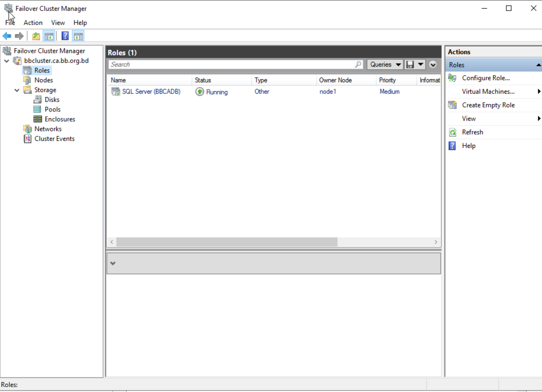The height and width of the screenshot is (392, 542).
Task: Collapse the bbcluster.ca.bb.org.bd tree node
Action: pyautogui.click(x=7, y=61)
